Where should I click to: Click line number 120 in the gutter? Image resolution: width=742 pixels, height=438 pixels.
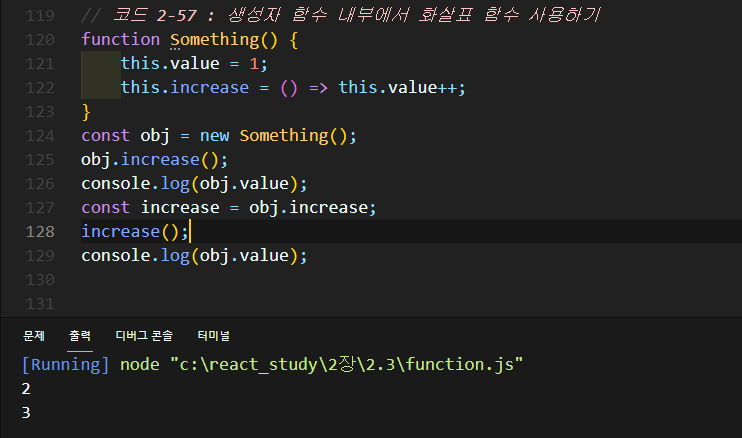(x=40, y=39)
